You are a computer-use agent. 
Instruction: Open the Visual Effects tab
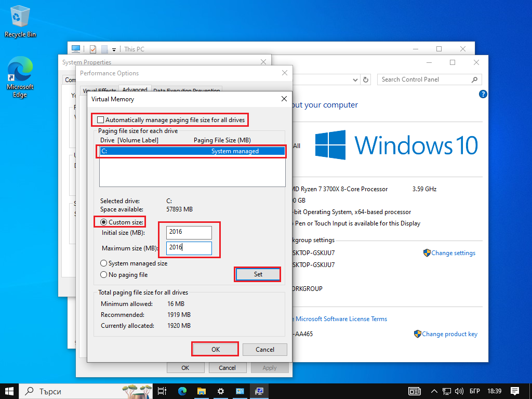[99, 90]
